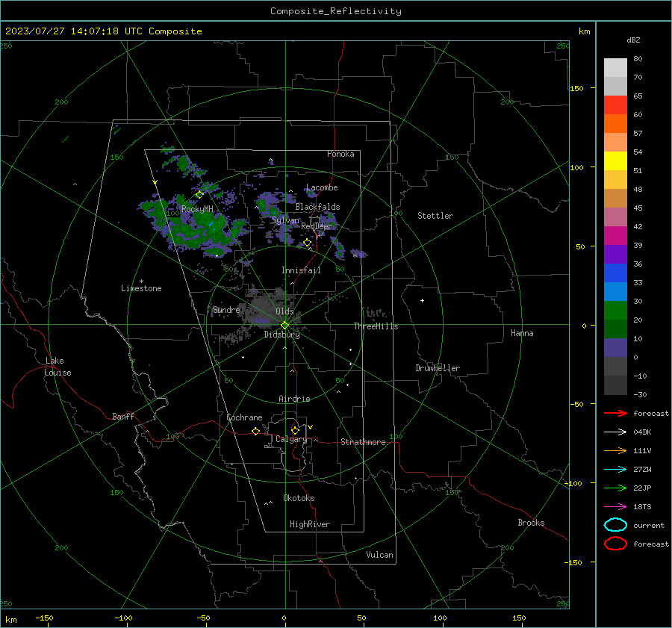Click the yellow diamond marker below RedDeer

pos(307,243)
